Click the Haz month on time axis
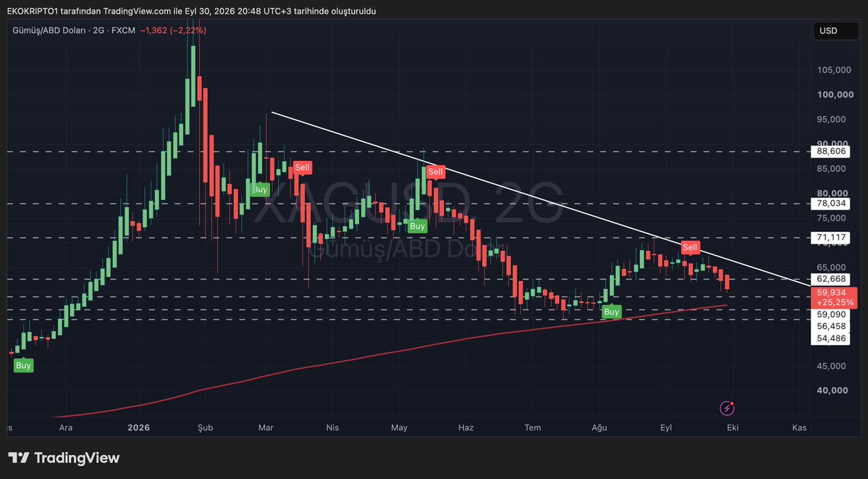 [x=466, y=428]
